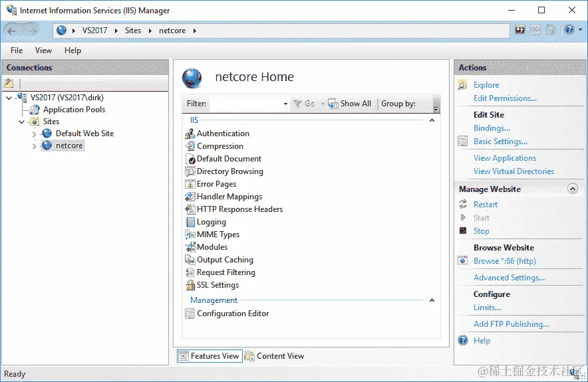588x382 pixels.
Task: Collapse the Management feature group
Action: (x=432, y=300)
